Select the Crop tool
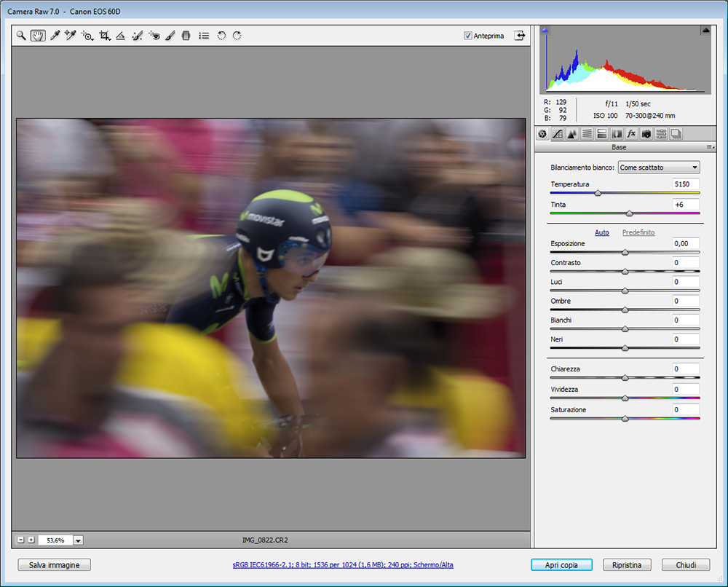 (104, 35)
